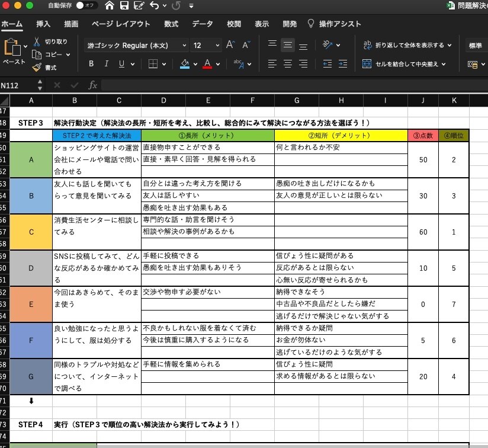Open the 数式 ribbon tab
Screen dimensions: 488x448
click(x=171, y=24)
